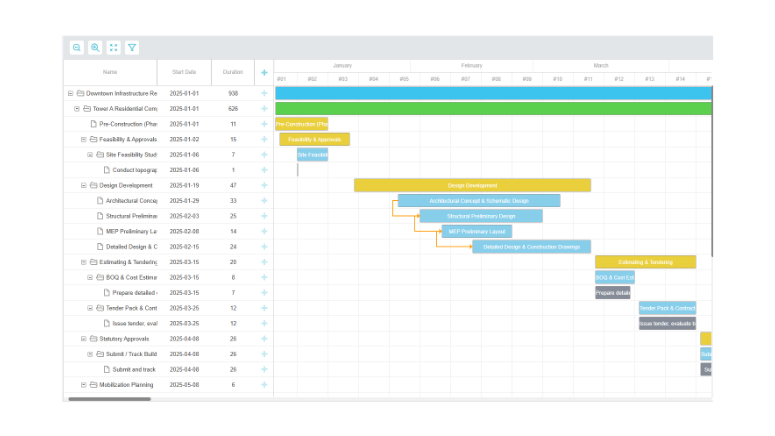Collapse the Tower A Residential node
The width and height of the screenshot is (775, 436).
tap(76, 108)
